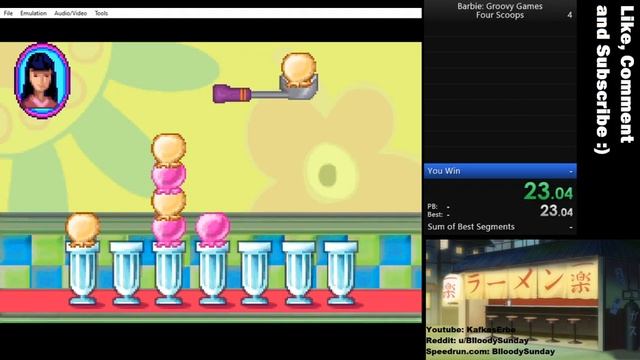Click the 'Reddit: u/BlloodySunday' text
This screenshot has height=360, width=640.
478,340
